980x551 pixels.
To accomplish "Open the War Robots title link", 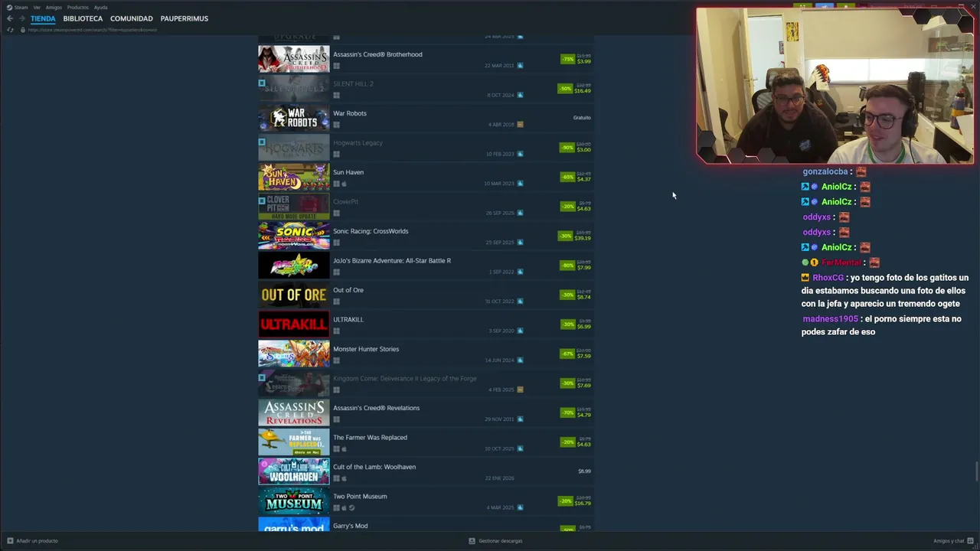I will (350, 113).
